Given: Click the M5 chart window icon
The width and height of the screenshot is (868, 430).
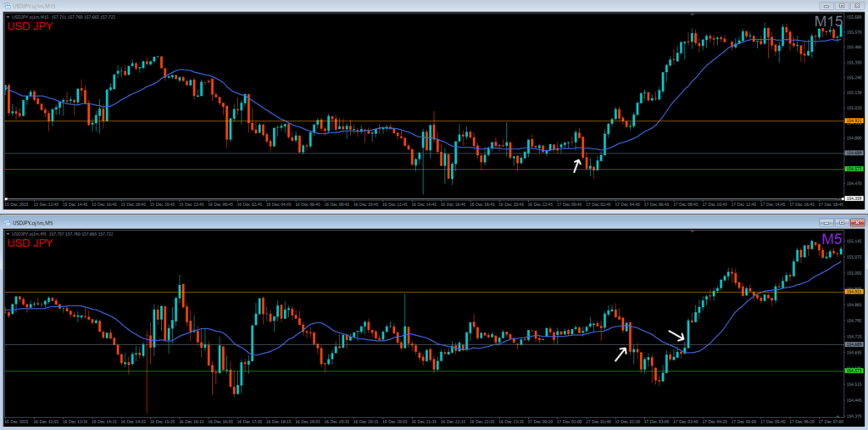Looking at the screenshot, I should point(5,221).
